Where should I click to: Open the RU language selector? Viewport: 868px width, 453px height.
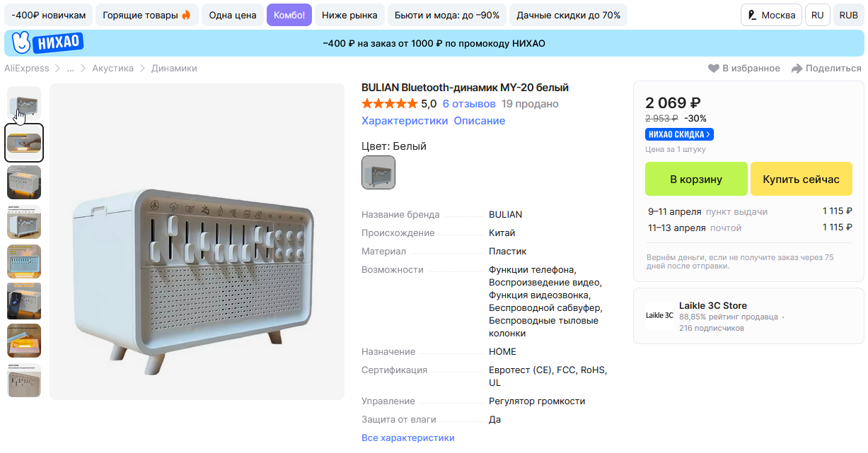pyautogui.click(x=818, y=15)
